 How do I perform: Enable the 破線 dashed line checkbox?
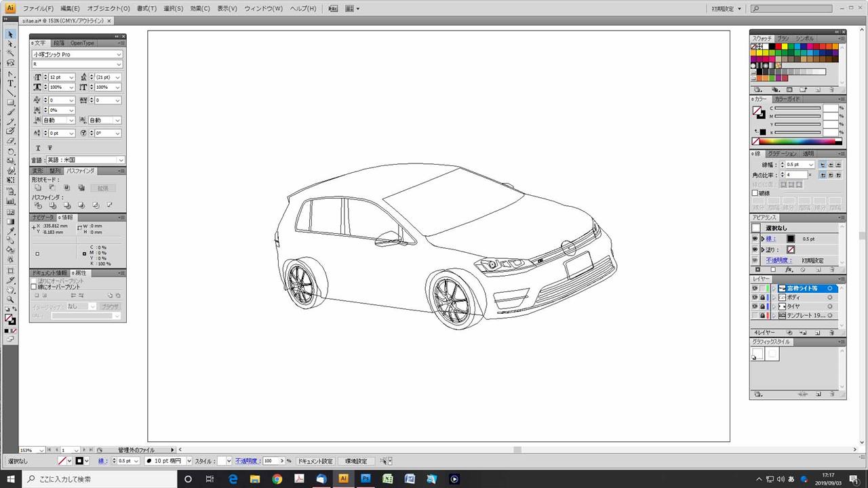pyautogui.click(x=755, y=193)
